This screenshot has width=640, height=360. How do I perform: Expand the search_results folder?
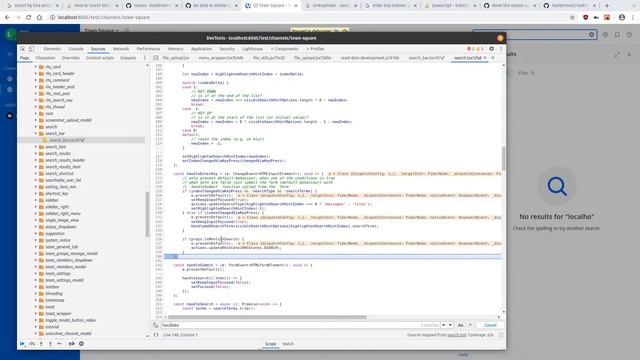36,153
